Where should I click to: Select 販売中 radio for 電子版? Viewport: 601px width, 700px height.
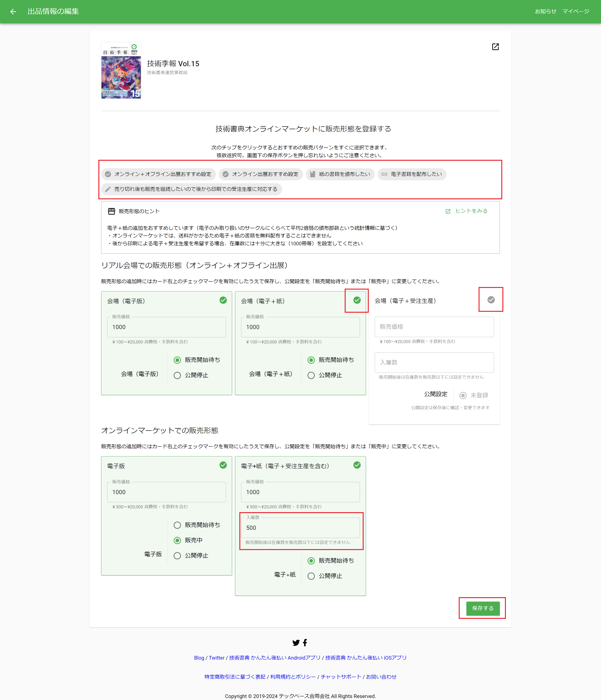coord(177,540)
